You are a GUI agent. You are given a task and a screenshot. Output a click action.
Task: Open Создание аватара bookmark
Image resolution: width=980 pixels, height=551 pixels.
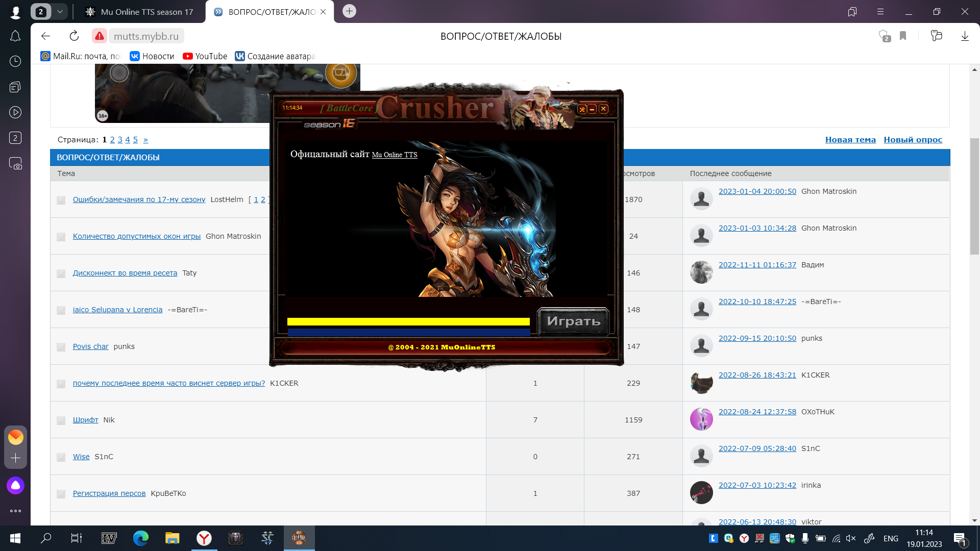[x=275, y=56]
